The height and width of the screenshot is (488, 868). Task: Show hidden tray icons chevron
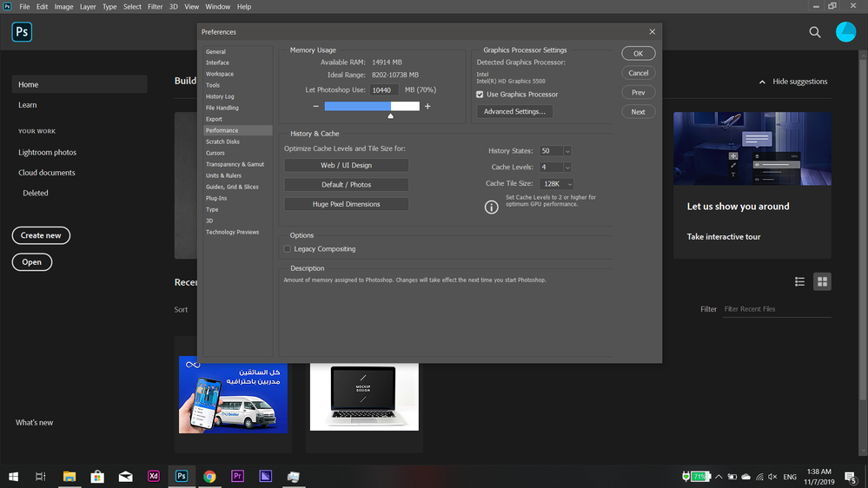[x=719, y=477]
